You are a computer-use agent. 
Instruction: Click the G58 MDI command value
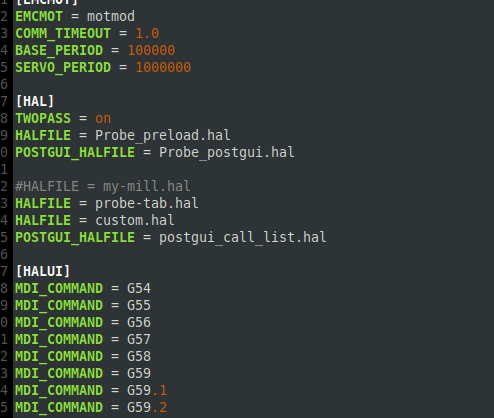point(139,356)
